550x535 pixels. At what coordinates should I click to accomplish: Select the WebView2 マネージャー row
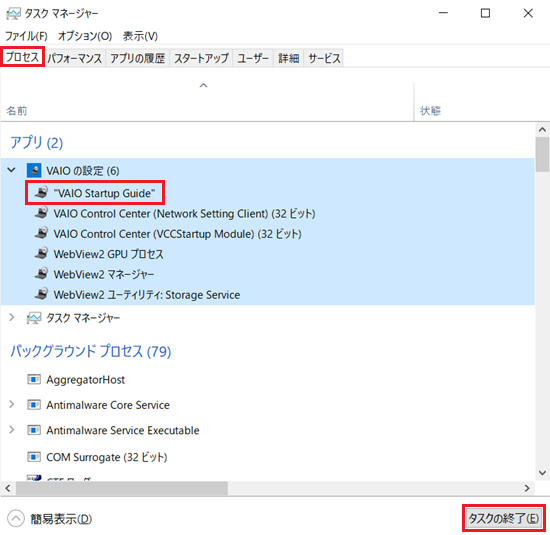click(268, 274)
